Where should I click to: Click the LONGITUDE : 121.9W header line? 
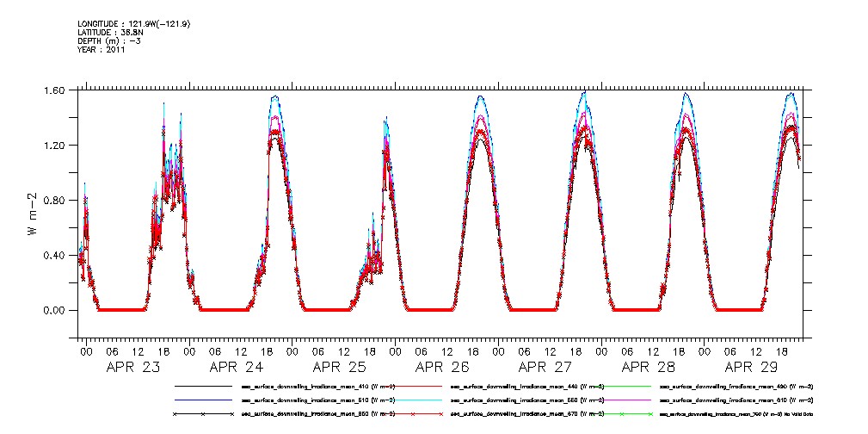[x=135, y=24]
